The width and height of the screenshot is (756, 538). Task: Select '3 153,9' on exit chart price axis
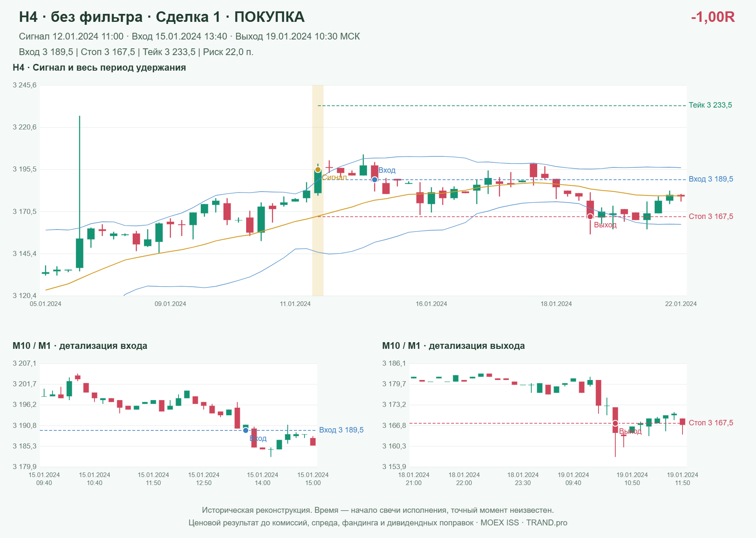point(394,467)
